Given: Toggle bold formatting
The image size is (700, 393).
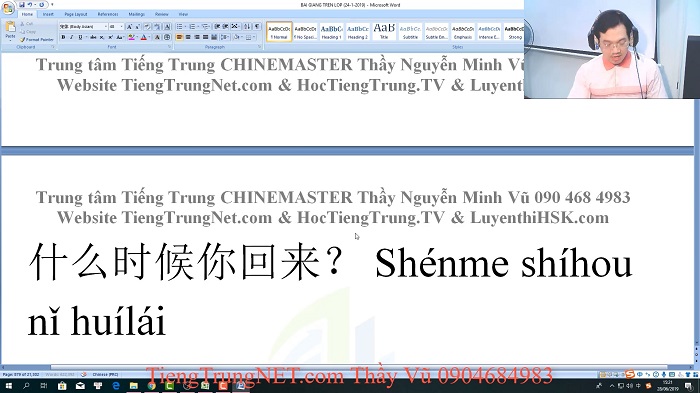Looking at the screenshot, I should 63,37.
